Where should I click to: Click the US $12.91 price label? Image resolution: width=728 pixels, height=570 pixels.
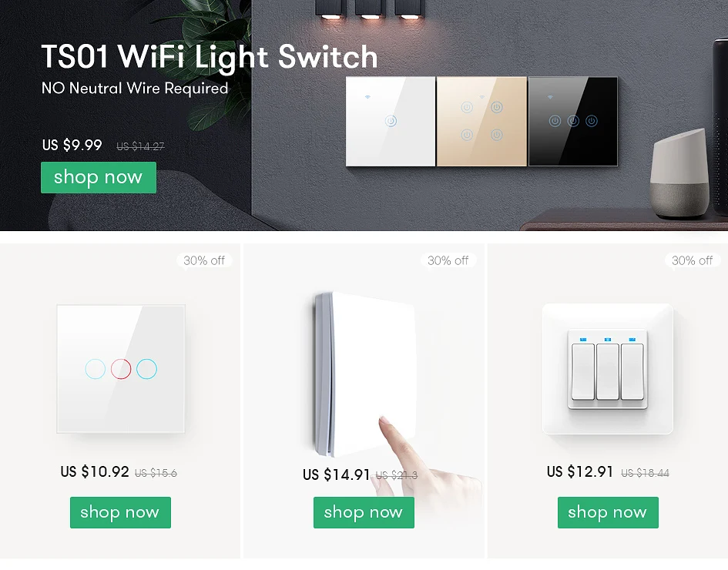[x=580, y=471]
